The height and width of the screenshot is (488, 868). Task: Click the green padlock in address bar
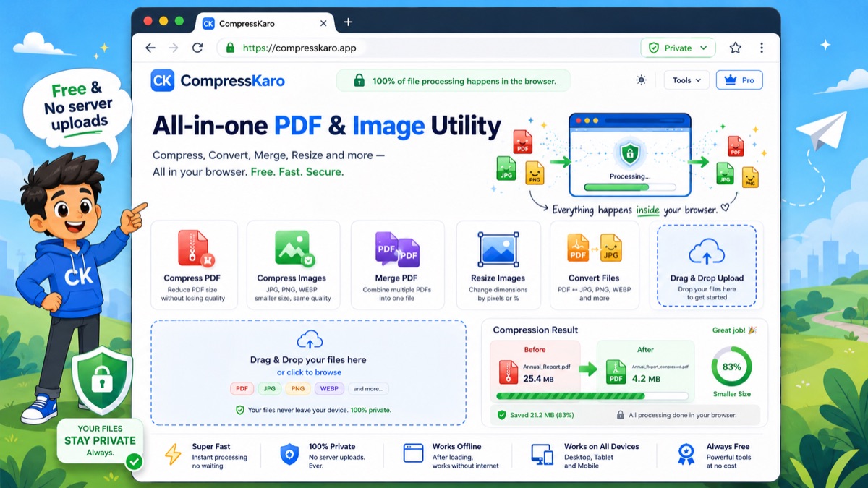pos(230,48)
